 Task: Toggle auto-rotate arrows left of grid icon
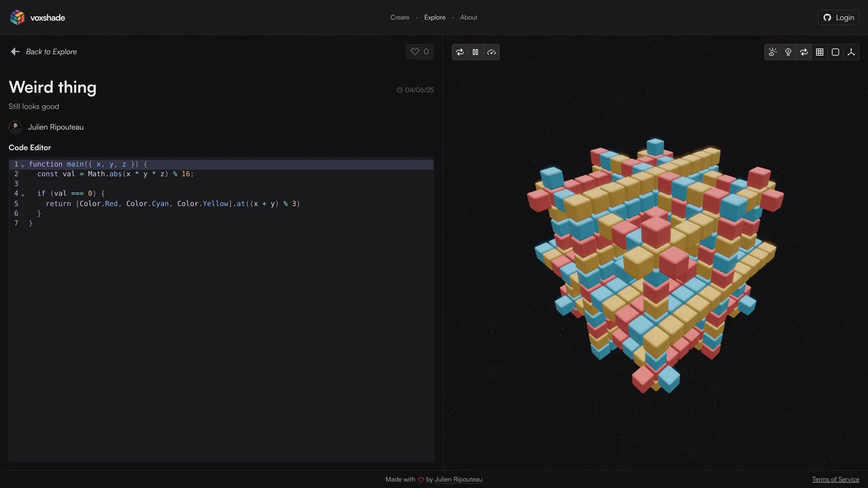click(804, 52)
